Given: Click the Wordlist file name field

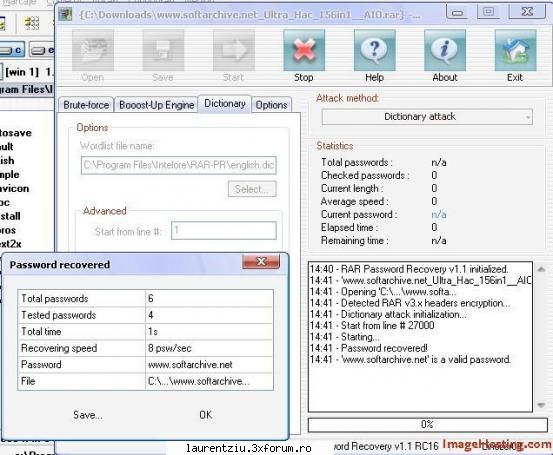Looking at the screenshot, I should point(178,165).
